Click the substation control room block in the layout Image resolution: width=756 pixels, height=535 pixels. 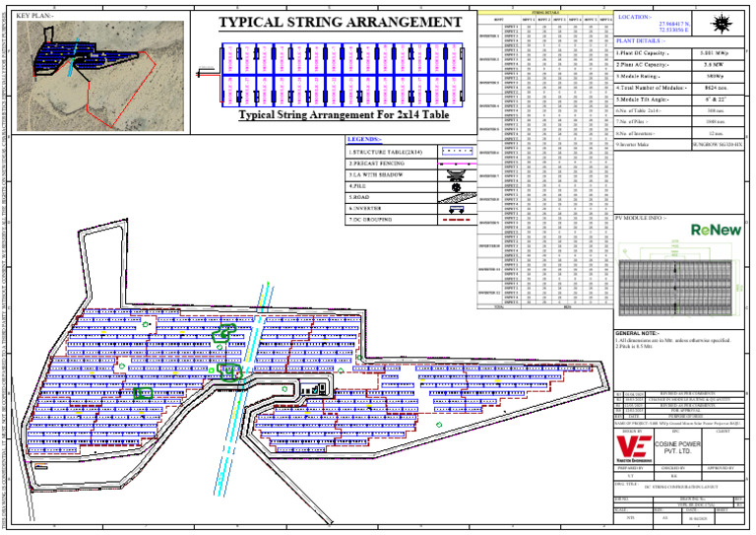coord(314,387)
